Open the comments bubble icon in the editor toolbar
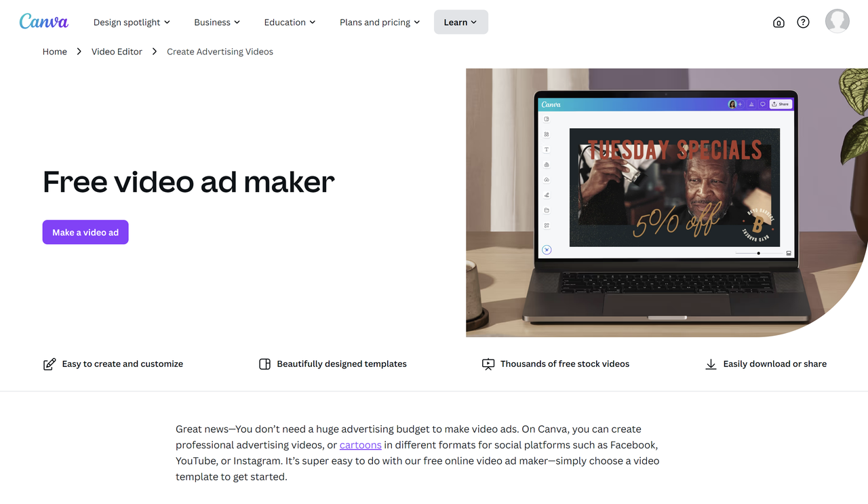The image size is (868, 504). (x=762, y=104)
